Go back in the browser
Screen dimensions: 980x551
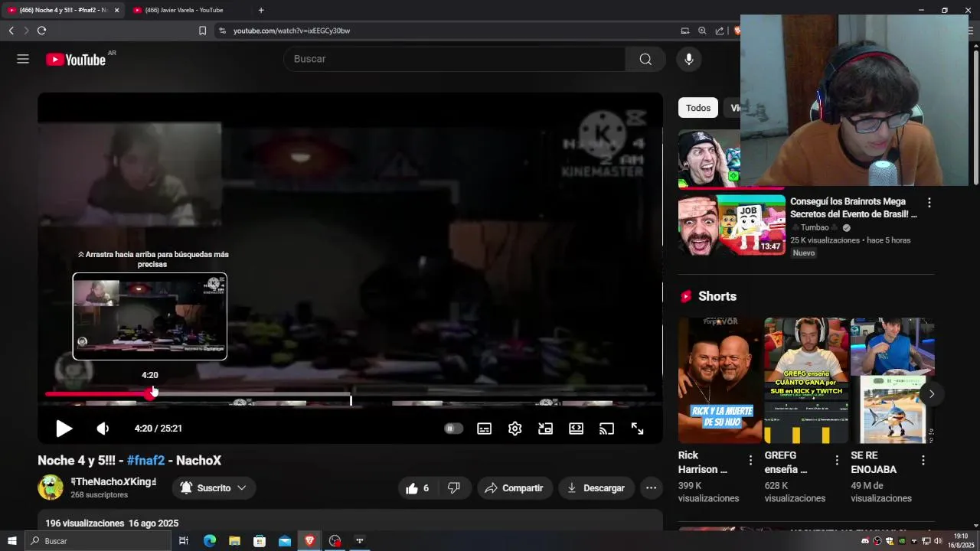11,31
